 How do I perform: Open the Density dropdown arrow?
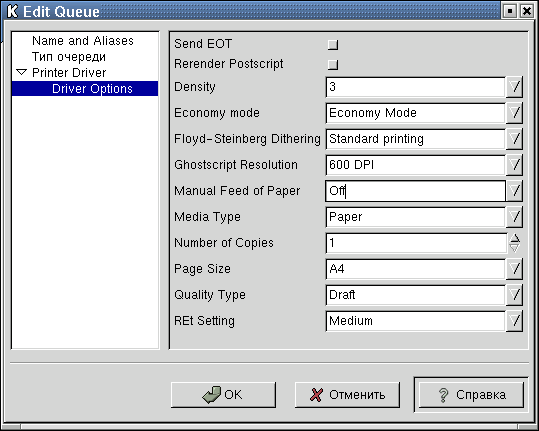(515, 87)
